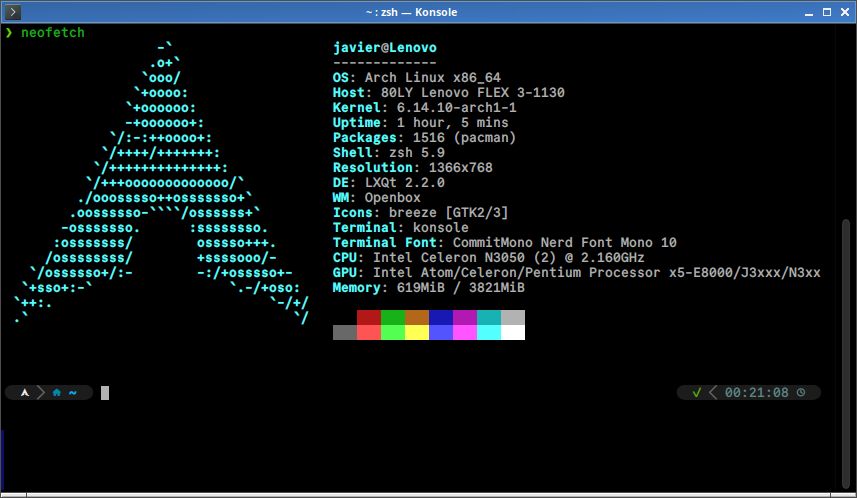857x498 pixels.
Task: Click the 00:21:08 time in the prompt
Action: pyautogui.click(x=756, y=393)
